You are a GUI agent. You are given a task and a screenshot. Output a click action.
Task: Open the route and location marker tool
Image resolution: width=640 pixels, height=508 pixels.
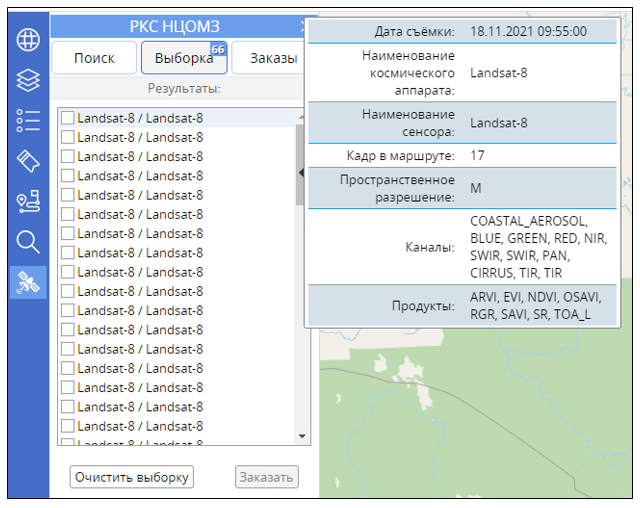pyautogui.click(x=28, y=201)
